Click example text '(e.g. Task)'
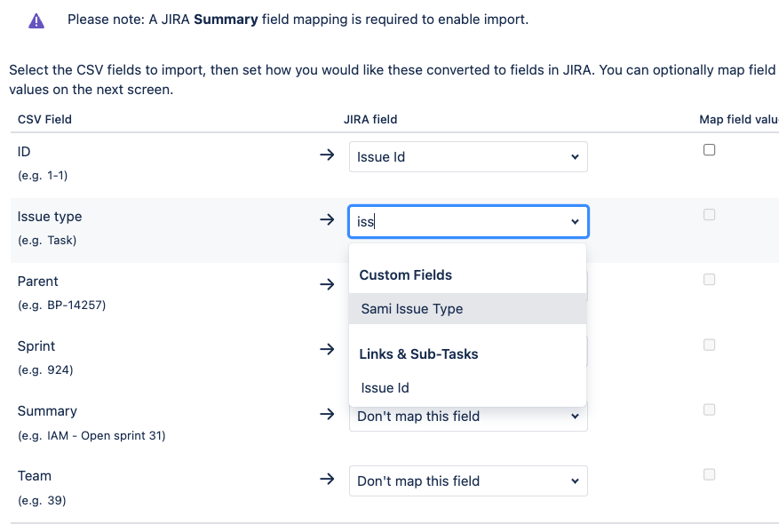This screenshot has height=532, width=779. point(47,241)
